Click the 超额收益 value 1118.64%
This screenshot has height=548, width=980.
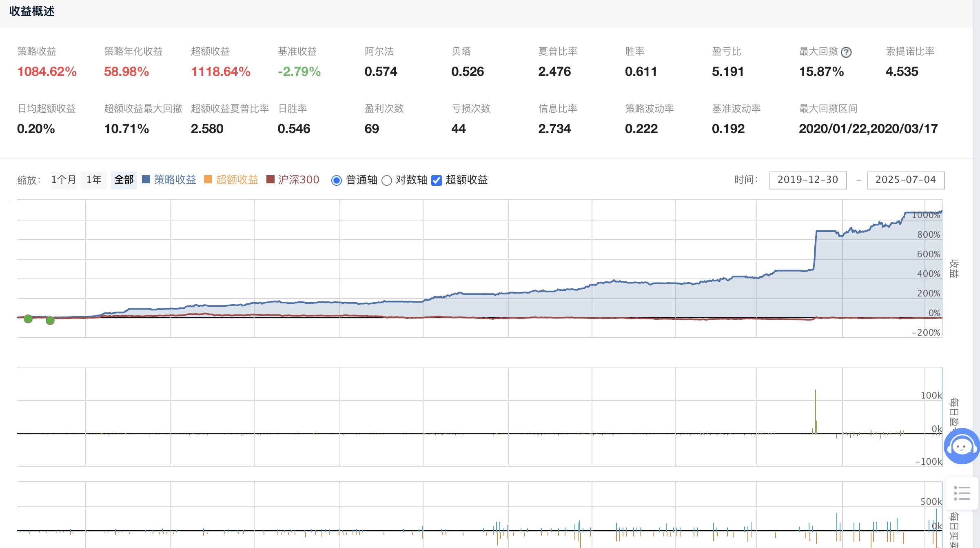pyautogui.click(x=221, y=72)
